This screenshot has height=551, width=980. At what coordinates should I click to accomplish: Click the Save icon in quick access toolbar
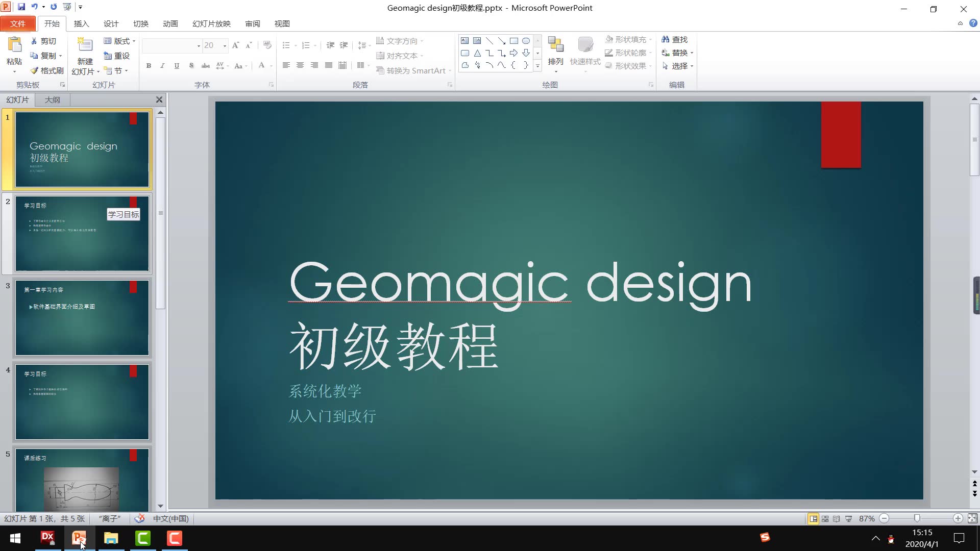pyautogui.click(x=21, y=7)
